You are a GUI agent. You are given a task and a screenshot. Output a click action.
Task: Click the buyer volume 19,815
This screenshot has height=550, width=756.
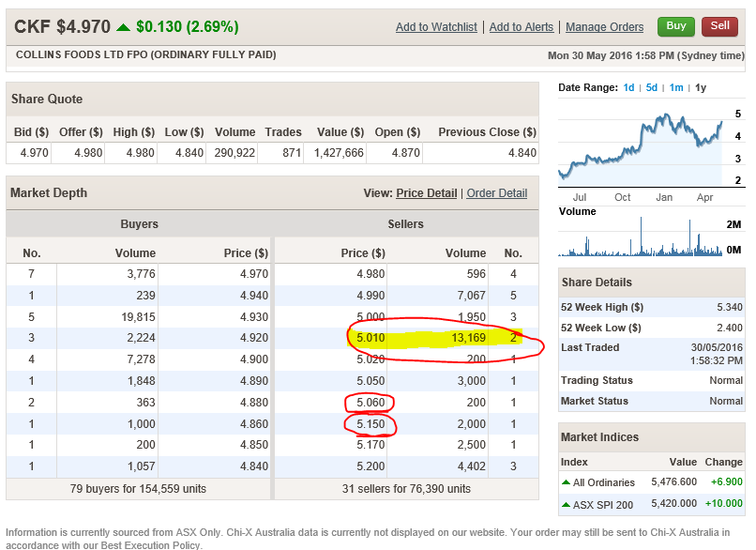coord(138,317)
